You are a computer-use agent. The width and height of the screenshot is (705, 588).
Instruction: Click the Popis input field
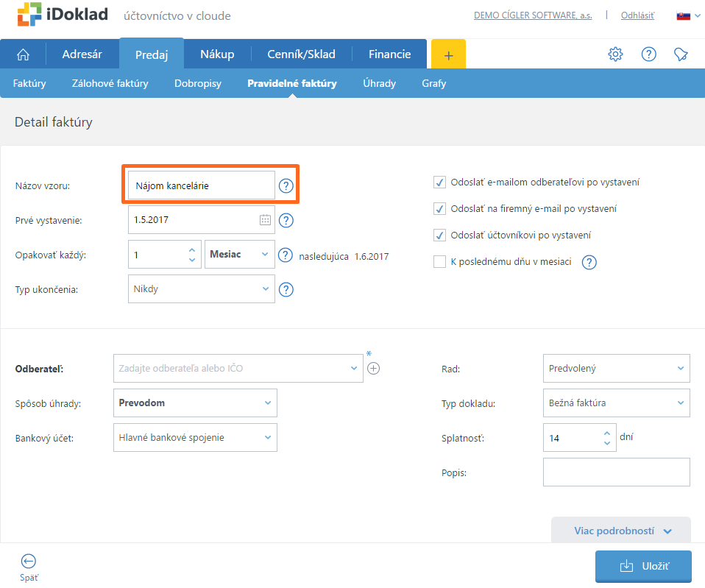point(616,472)
